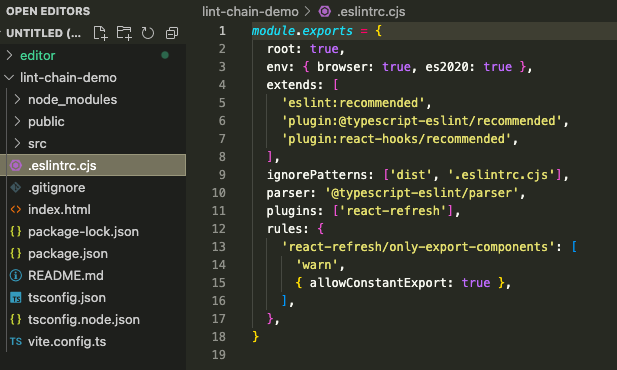617x370 pixels.
Task: Select the lint-chain-demo breadcrumb segment
Action: pos(250,11)
